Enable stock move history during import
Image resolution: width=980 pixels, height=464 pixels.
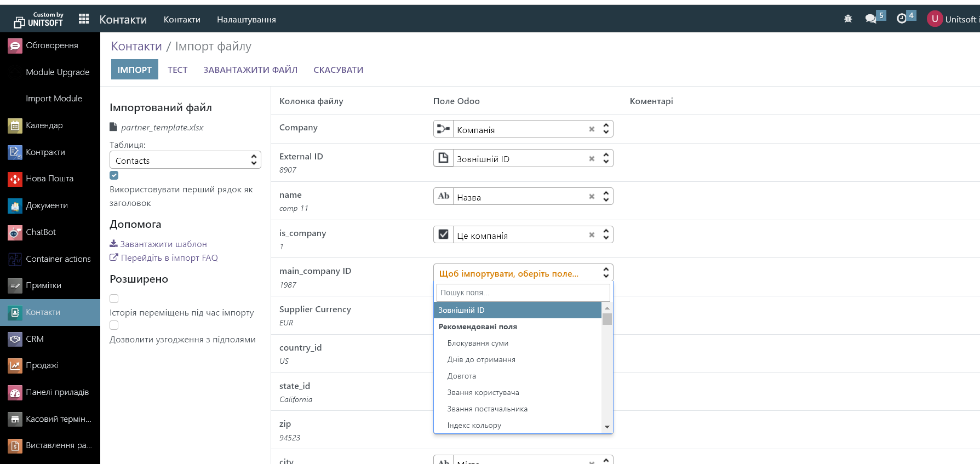pos(114,299)
